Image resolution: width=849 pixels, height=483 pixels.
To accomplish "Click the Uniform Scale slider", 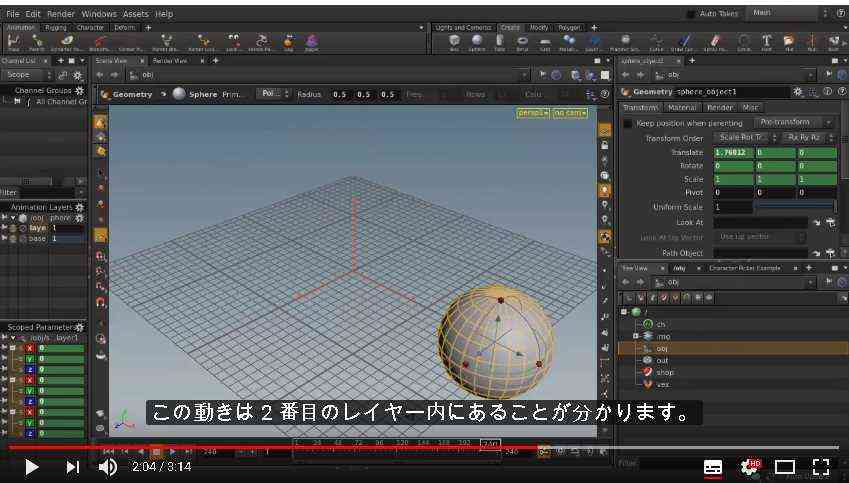I will point(795,207).
